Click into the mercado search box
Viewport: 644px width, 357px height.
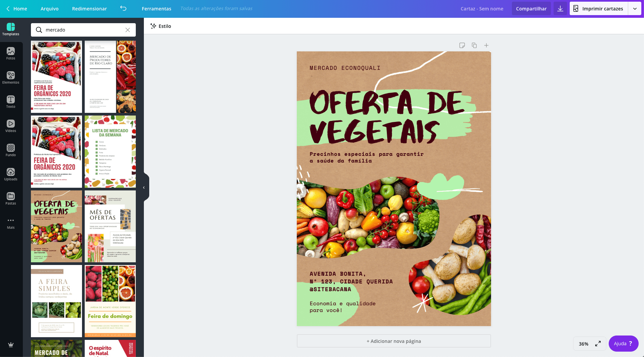coord(84,30)
